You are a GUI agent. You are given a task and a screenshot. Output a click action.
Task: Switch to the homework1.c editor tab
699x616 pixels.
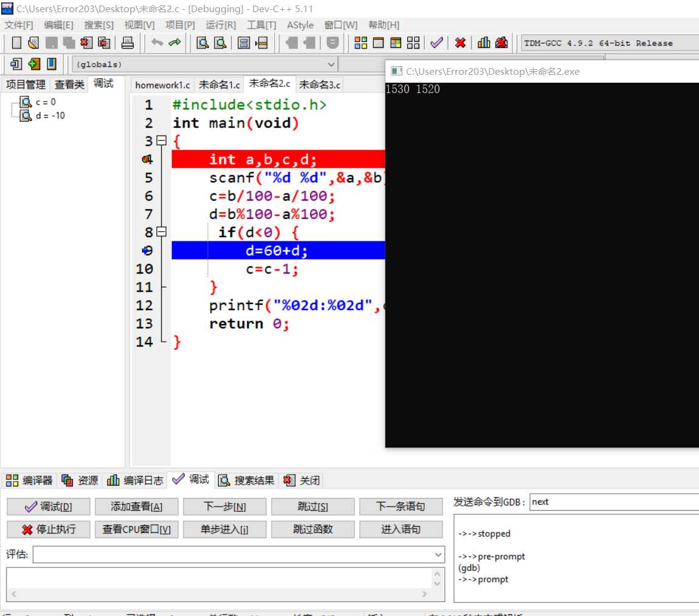click(x=162, y=85)
